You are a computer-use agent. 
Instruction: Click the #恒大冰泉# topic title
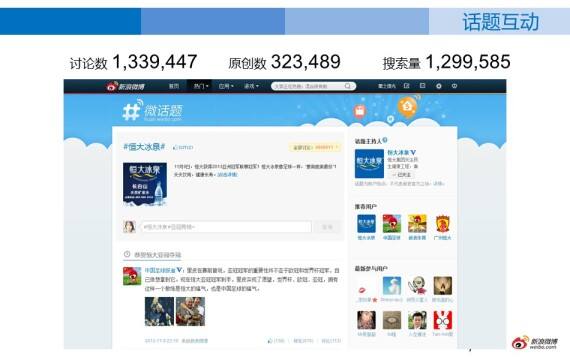[144, 147]
